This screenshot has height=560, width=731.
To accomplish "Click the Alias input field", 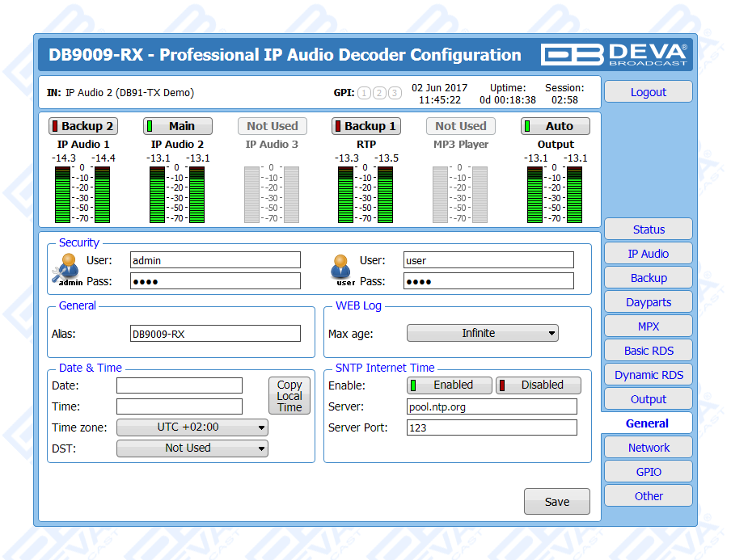I will [215, 333].
